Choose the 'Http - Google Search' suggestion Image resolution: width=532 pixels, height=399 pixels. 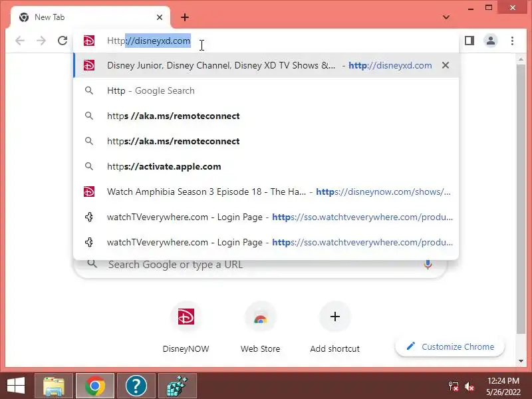(266, 90)
